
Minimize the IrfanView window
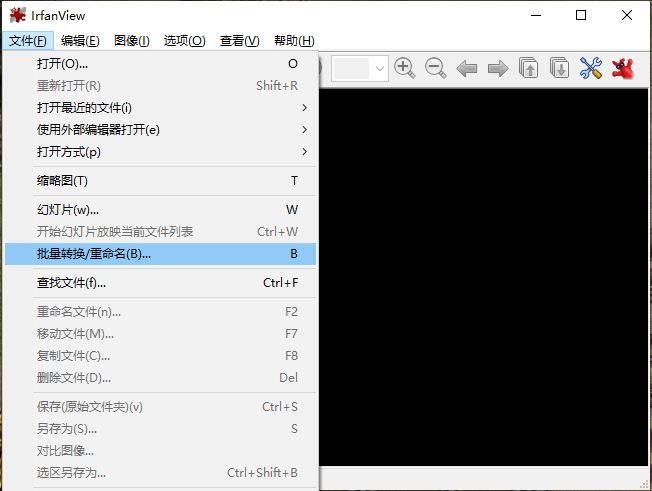(x=536, y=15)
